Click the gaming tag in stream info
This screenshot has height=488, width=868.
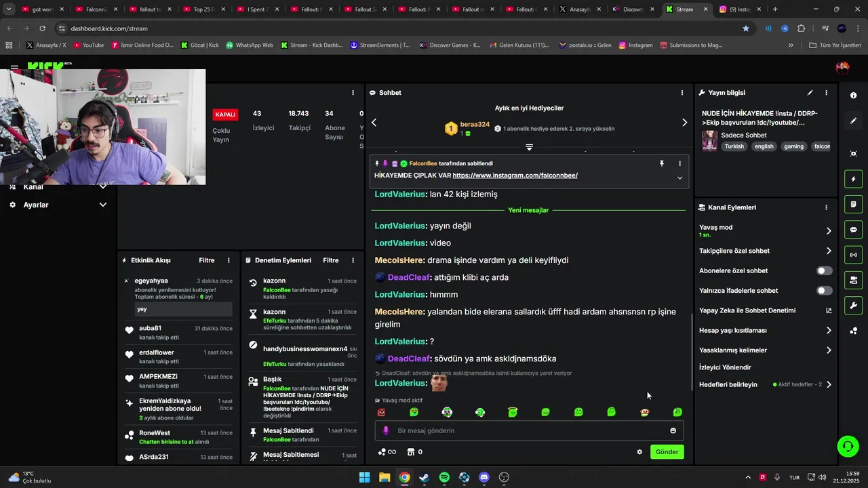[793, 146]
